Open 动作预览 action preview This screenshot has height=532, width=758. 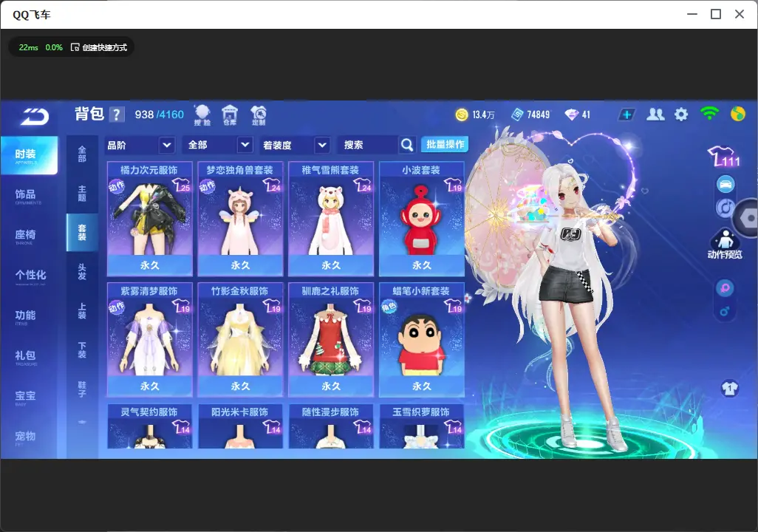click(725, 244)
